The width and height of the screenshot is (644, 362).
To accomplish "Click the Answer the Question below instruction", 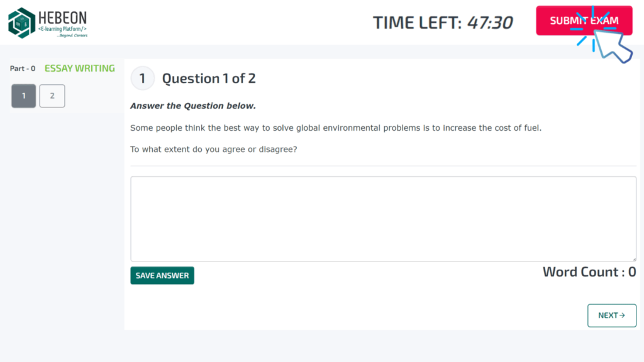I will coord(193,106).
